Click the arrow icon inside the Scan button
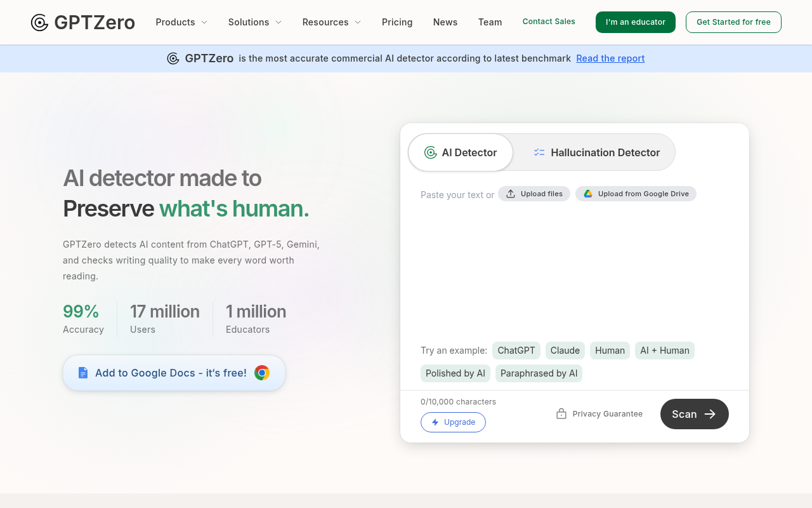812x508 pixels. (709, 414)
